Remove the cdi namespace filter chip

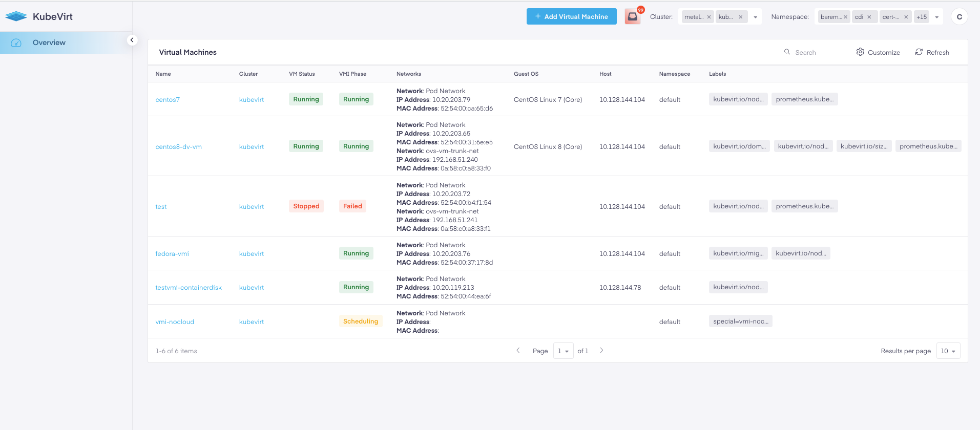tap(869, 17)
